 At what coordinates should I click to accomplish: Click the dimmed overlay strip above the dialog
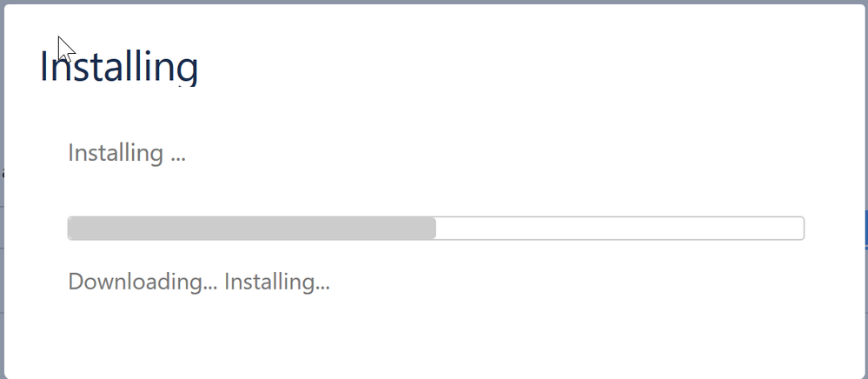pos(434,3)
